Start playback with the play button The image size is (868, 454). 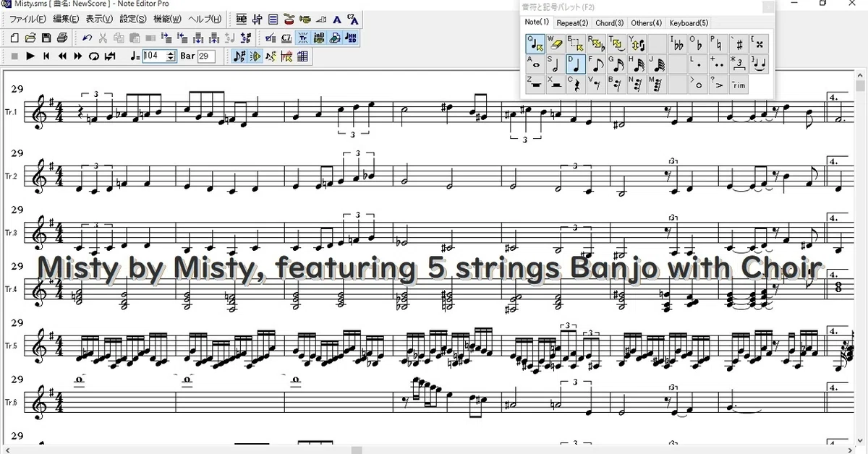pyautogui.click(x=30, y=56)
